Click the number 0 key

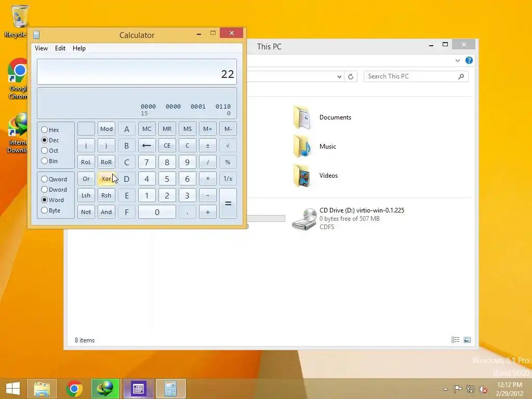157,212
